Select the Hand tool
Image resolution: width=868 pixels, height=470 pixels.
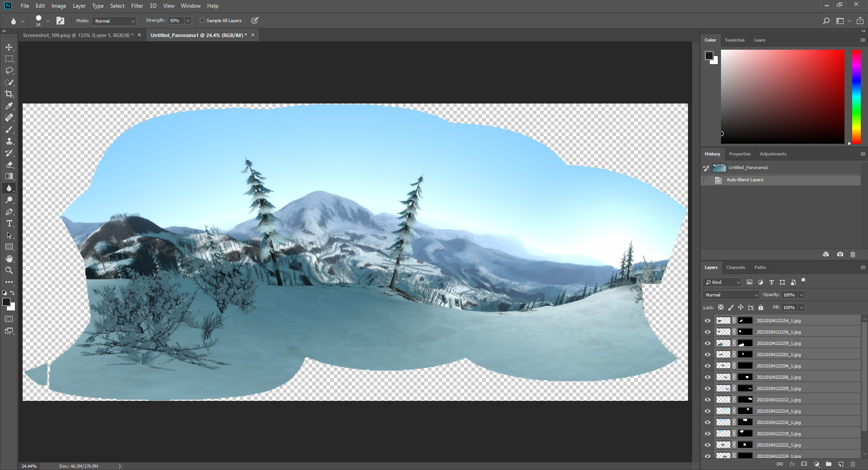pyautogui.click(x=9, y=258)
